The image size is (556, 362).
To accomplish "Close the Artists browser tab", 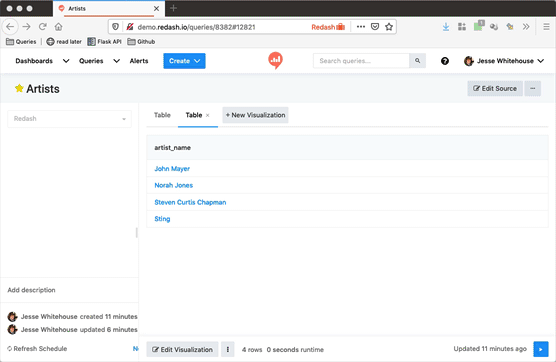I will click(x=156, y=9).
